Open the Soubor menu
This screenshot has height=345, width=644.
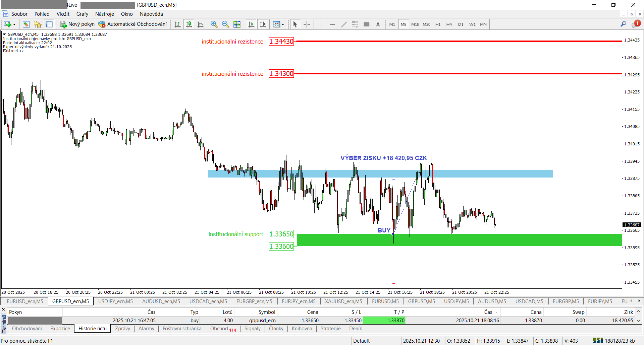(x=19, y=14)
